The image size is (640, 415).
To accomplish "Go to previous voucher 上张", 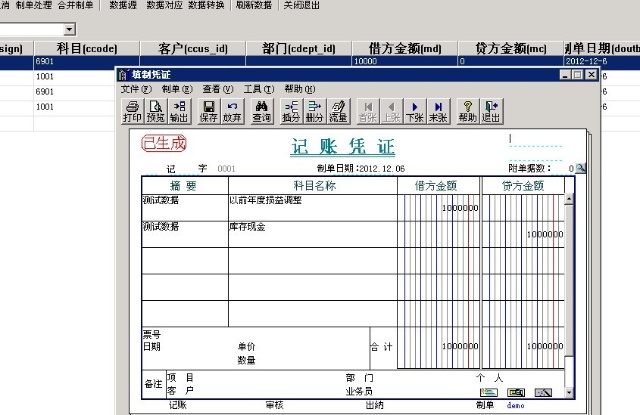I will point(391,111).
